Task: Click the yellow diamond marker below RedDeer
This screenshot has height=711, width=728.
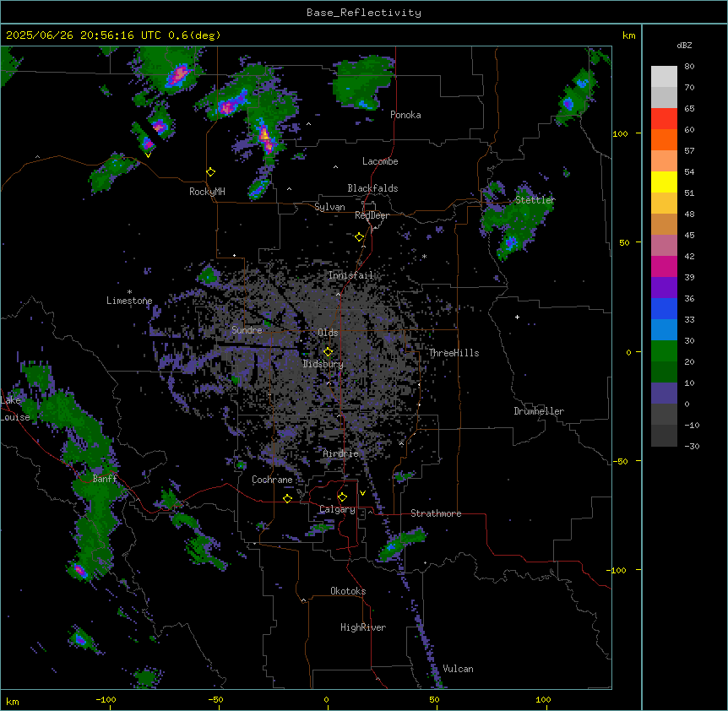Action: 360,237
